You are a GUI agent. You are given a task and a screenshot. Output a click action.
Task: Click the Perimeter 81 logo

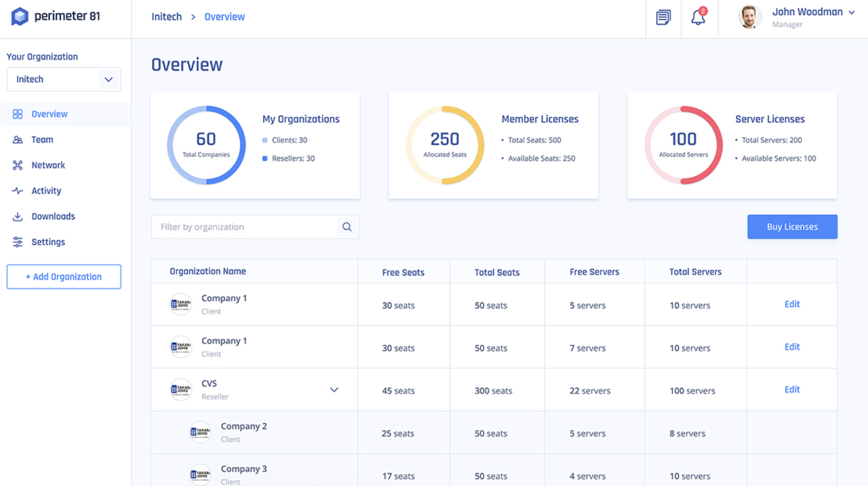point(55,16)
